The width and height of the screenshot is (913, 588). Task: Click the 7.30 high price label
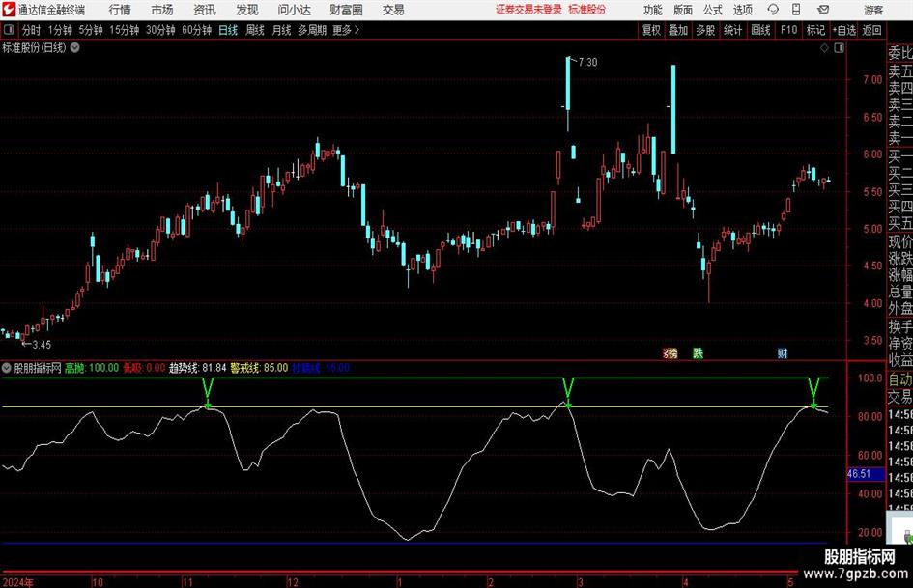click(586, 62)
